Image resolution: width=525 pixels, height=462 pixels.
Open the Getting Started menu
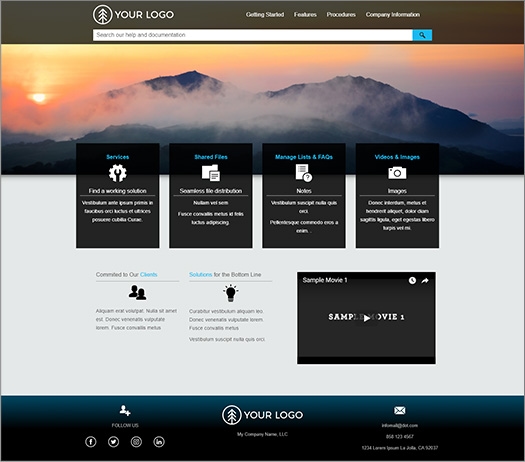click(x=265, y=15)
